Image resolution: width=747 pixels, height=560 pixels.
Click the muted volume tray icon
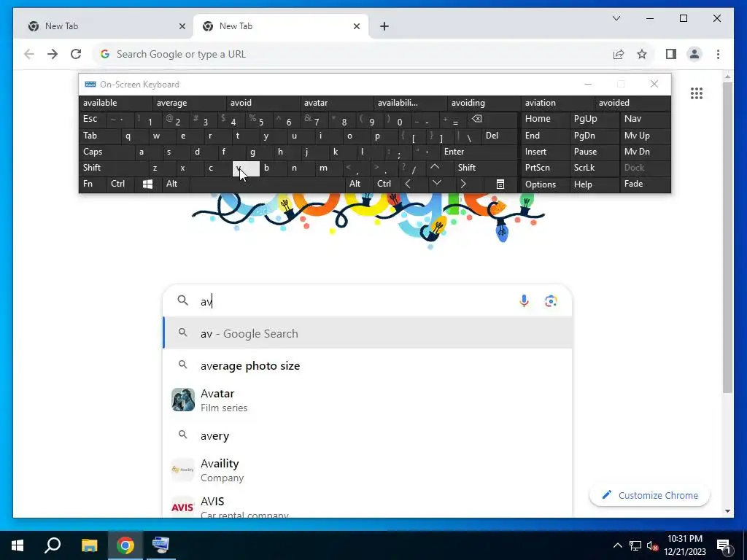[x=652, y=545]
